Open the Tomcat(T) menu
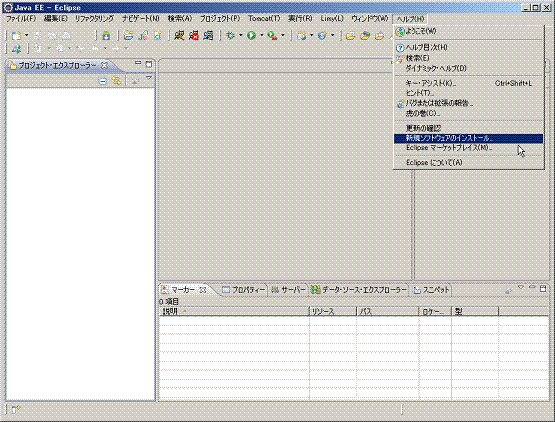 [264, 18]
